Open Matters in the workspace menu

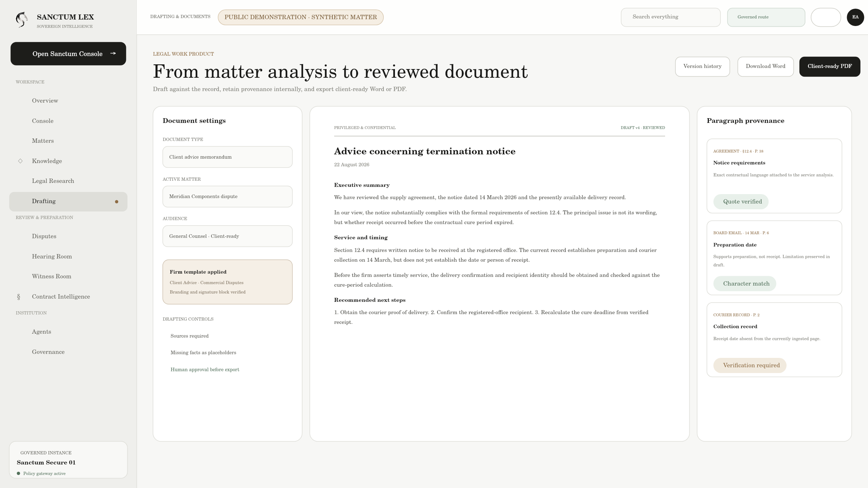click(68, 141)
